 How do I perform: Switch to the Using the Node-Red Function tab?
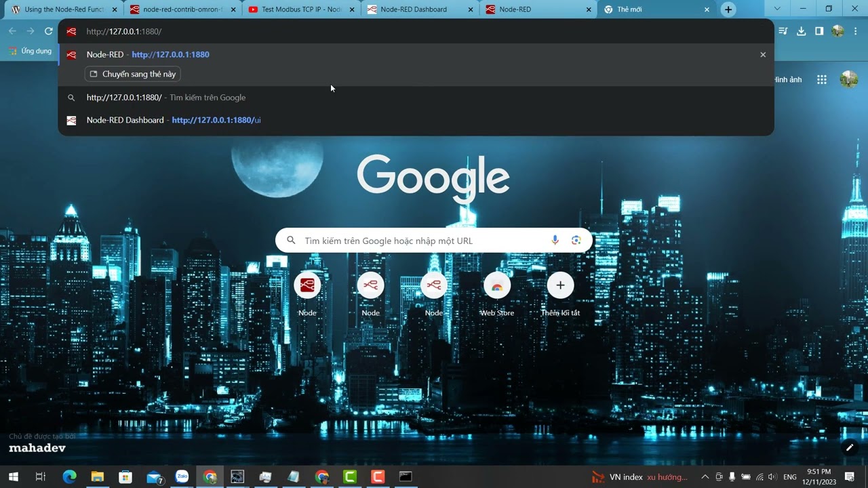64,9
